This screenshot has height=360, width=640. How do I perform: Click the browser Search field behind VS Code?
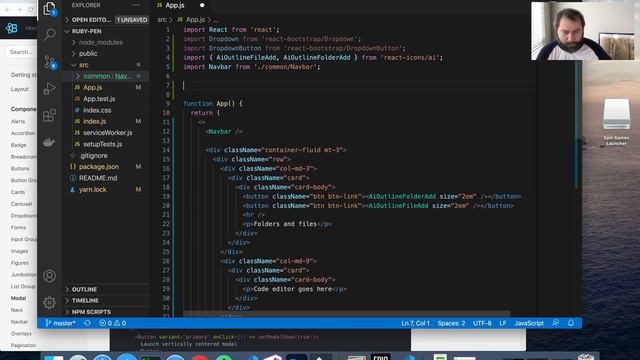pyautogui.click(x=21, y=52)
